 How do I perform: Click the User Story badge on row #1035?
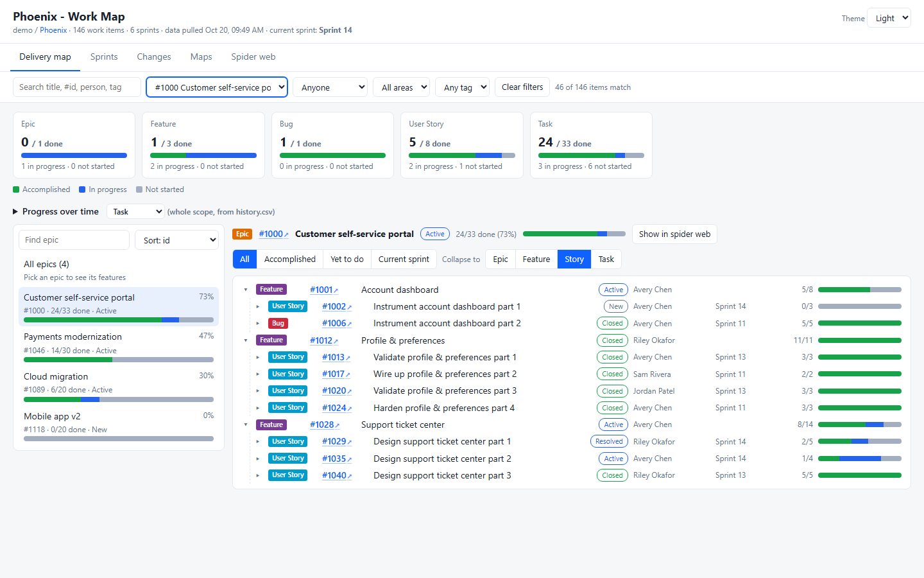[x=288, y=459]
